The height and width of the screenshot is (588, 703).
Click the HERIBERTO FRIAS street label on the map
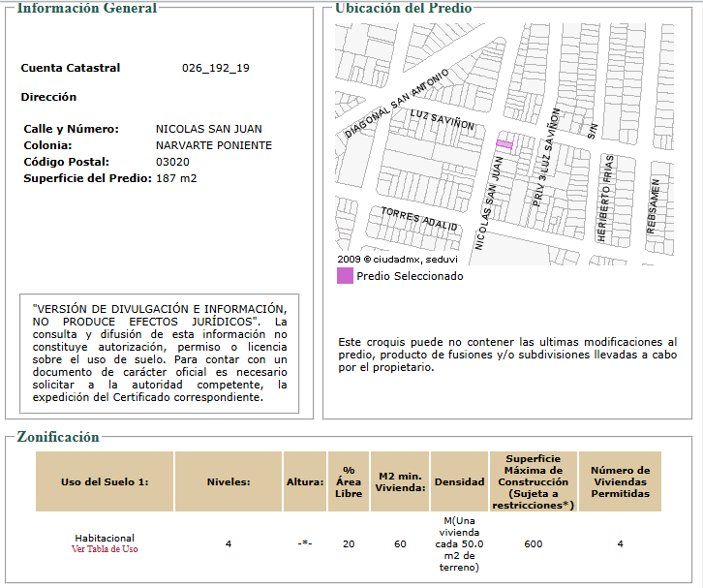[x=605, y=199]
